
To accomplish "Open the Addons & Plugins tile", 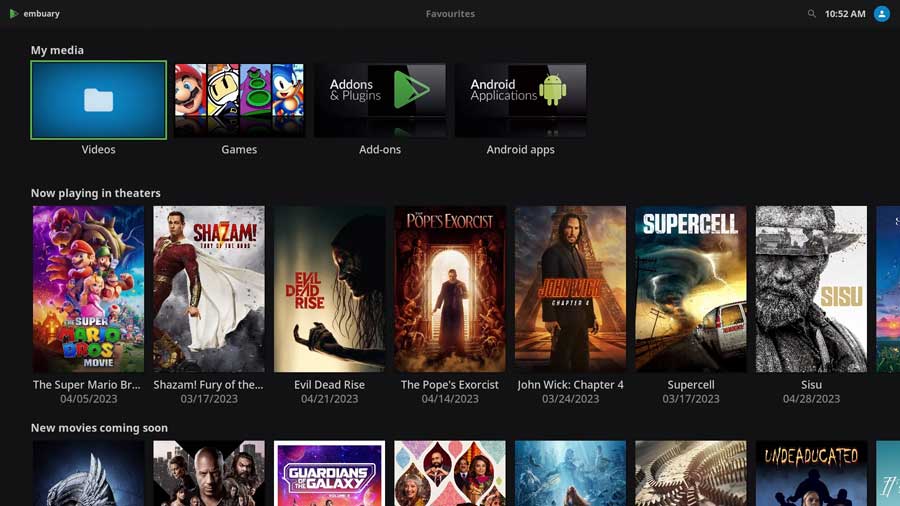I will point(380,100).
